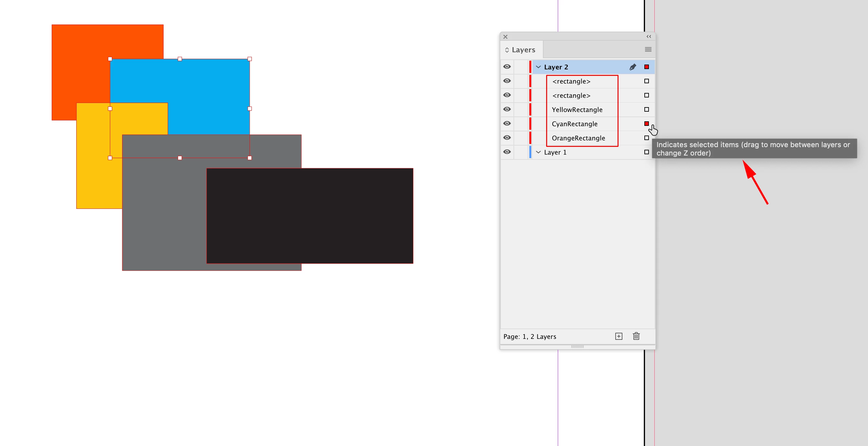The height and width of the screenshot is (446, 868).
Task: Click the selection square for CyanRectangle
Action: (x=646, y=124)
